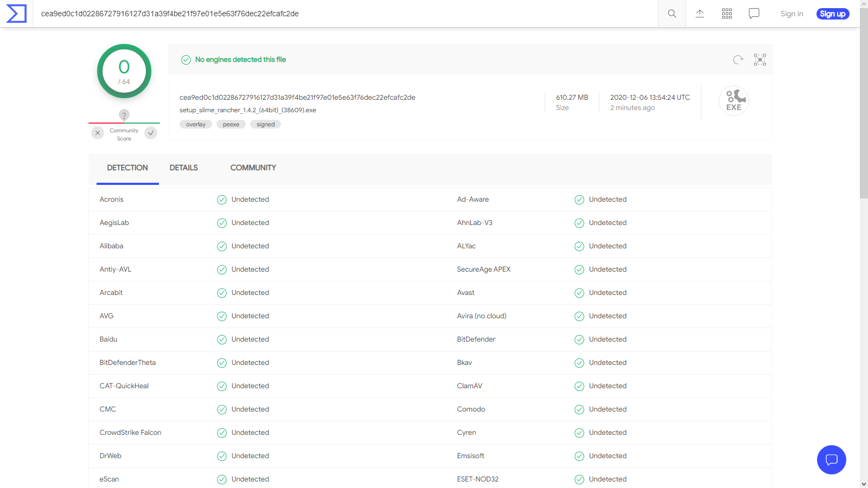The height and width of the screenshot is (488, 868).
Task: Click the community score question mark
Action: click(x=124, y=115)
